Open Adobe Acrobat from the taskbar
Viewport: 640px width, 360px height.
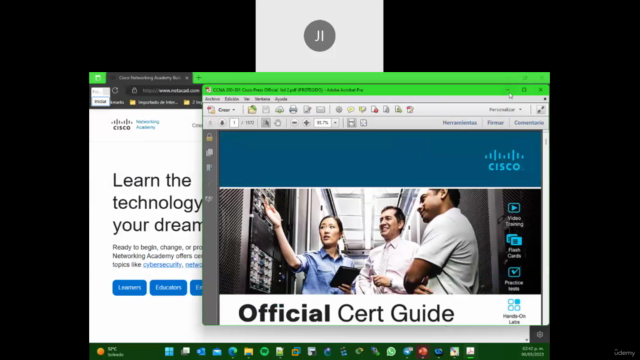pos(470,351)
